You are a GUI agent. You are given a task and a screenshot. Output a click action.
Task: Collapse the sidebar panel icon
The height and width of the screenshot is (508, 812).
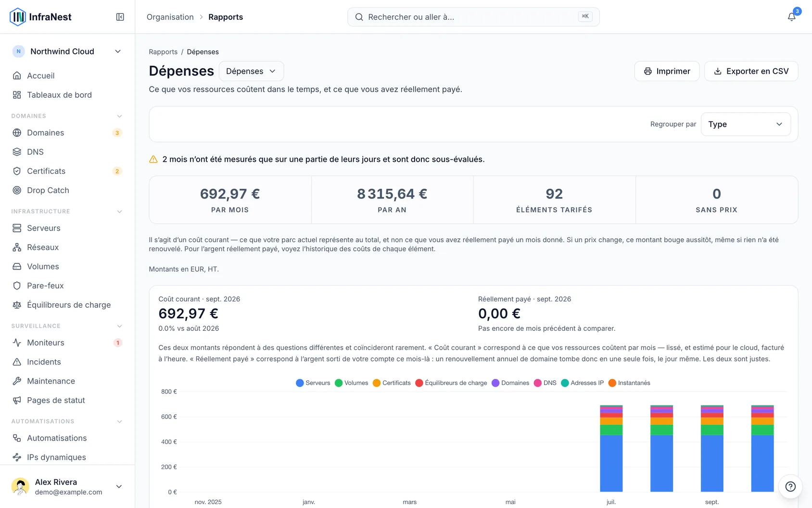tap(120, 17)
